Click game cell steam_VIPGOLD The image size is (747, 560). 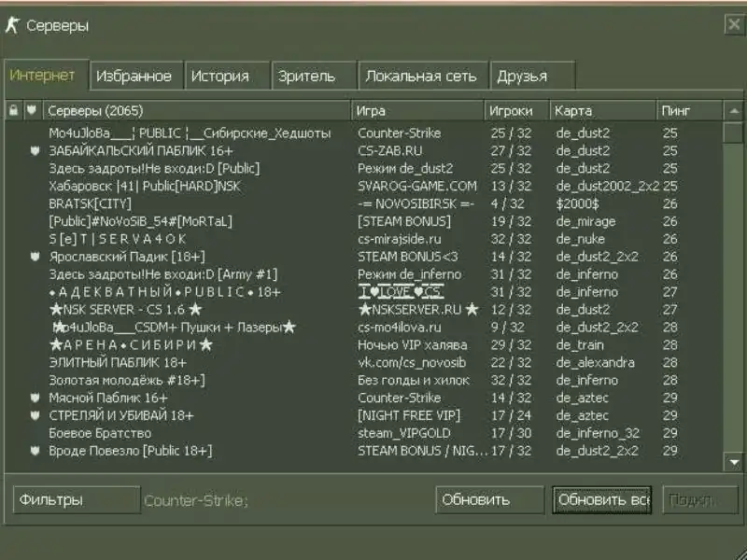click(403, 433)
